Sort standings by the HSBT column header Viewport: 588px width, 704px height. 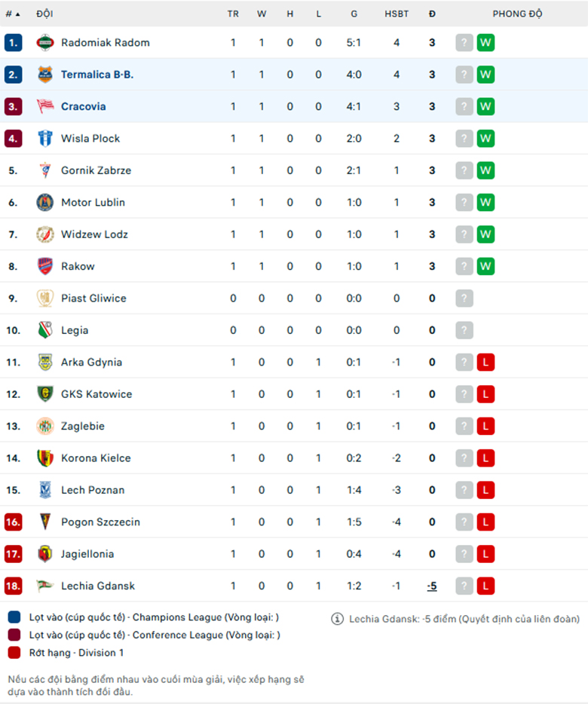click(x=397, y=14)
